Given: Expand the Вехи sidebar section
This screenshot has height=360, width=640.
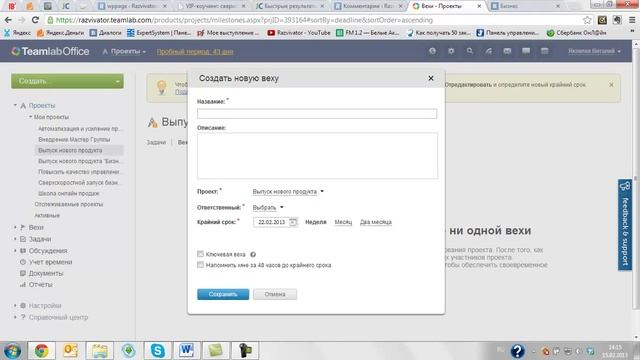Looking at the screenshot, I should pyautogui.click(x=16, y=227).
